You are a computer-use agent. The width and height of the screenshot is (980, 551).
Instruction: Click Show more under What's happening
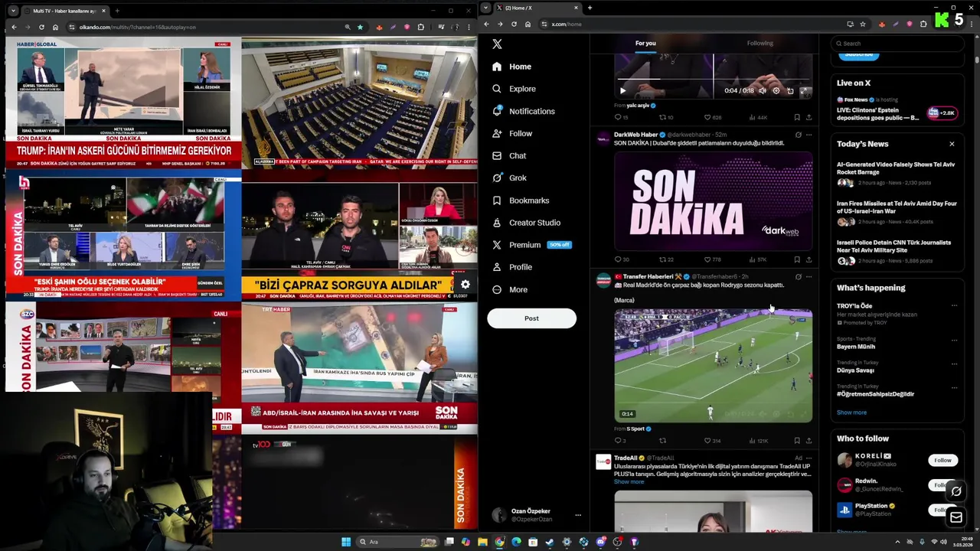tap(851, 412)
